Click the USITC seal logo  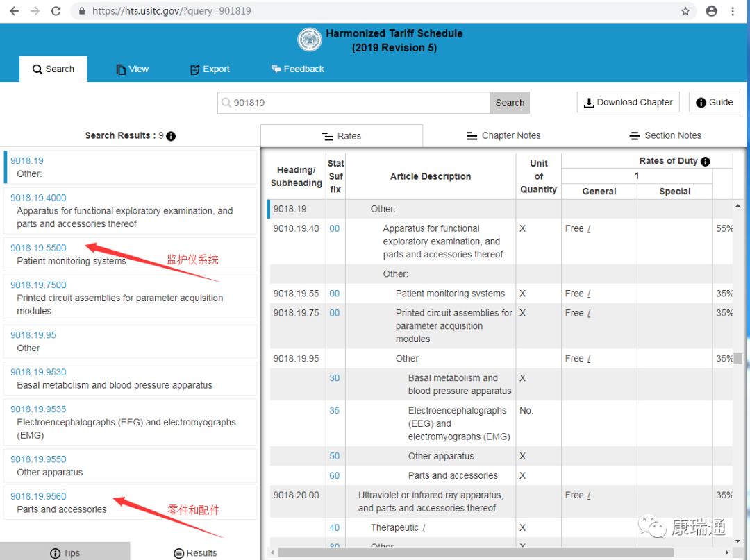(310, 40)
